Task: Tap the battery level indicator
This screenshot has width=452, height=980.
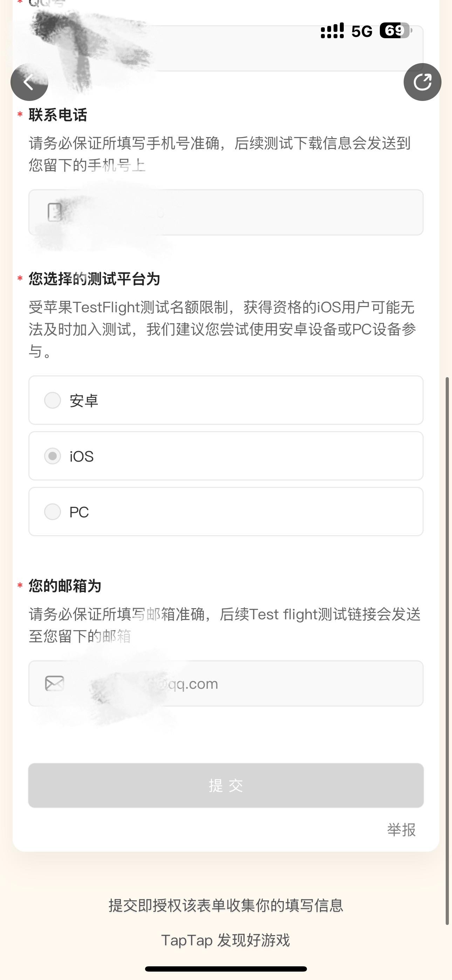Action: tap(396, 31)
